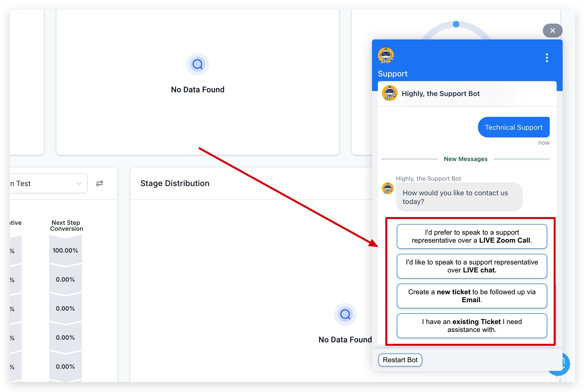The image size is (585, 392).
Task: Click the small bot avatar beside the message
Action: [x=387, y=188]
